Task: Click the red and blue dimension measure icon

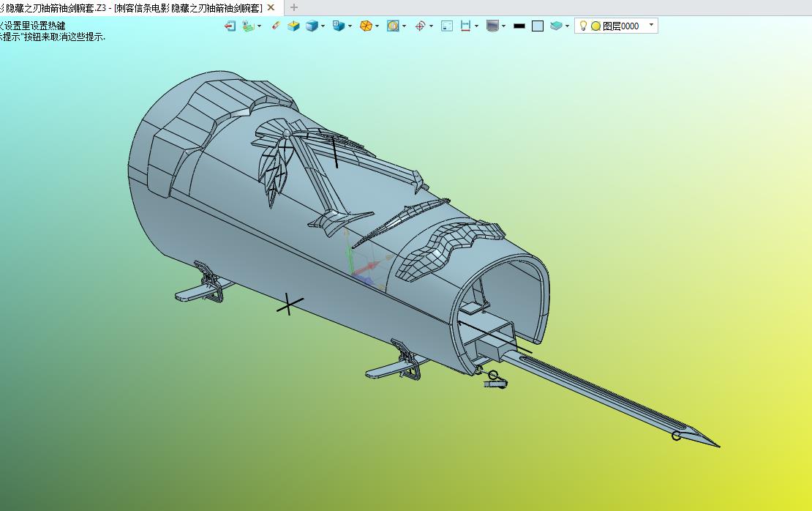Action: pyautogui.click(x=465, y=26)
